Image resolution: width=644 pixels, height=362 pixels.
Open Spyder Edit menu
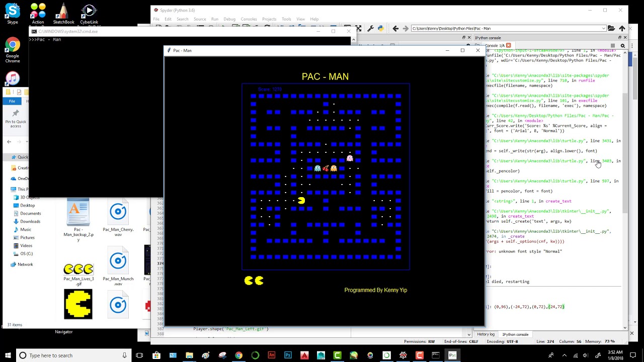168,19
